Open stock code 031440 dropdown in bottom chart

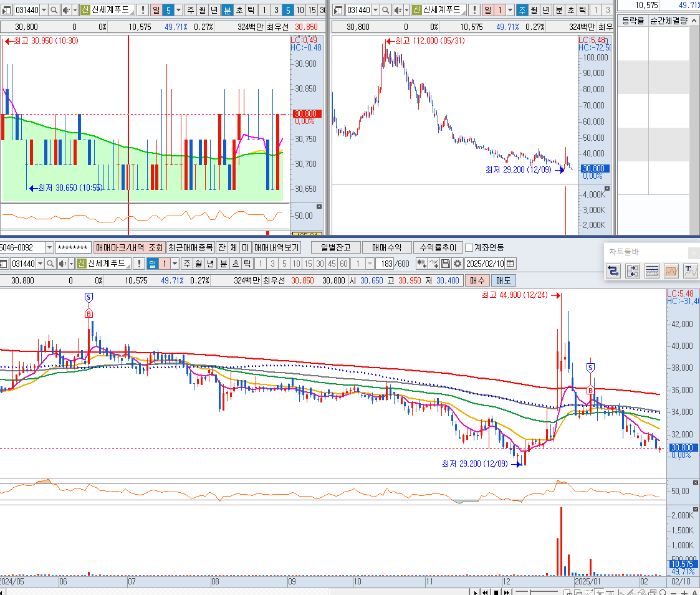point(40,264)
